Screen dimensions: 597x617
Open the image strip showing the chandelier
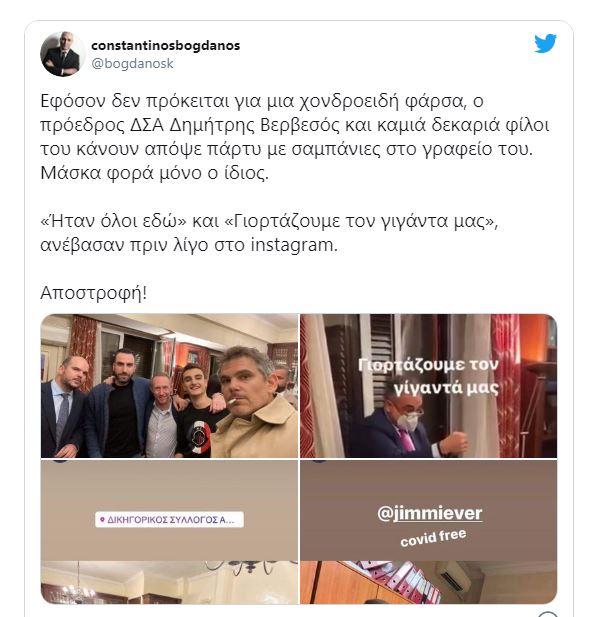tap(169, 582)
